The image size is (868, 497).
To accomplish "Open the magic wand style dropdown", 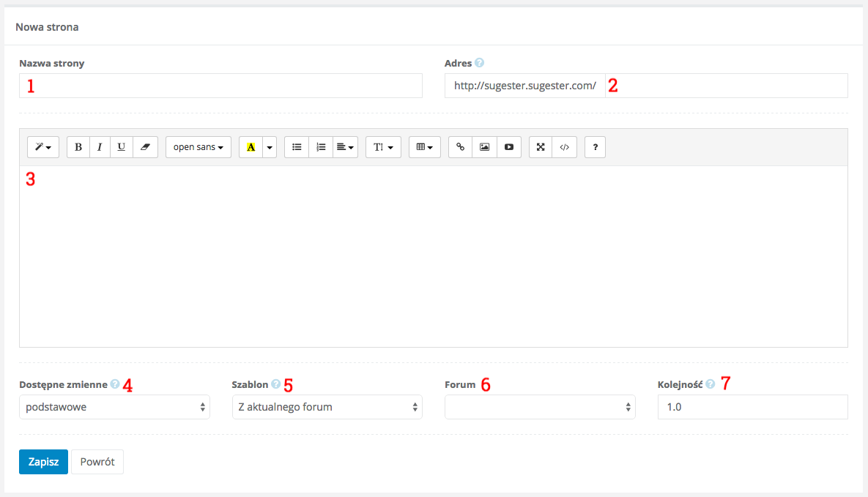I will [43, 147].
